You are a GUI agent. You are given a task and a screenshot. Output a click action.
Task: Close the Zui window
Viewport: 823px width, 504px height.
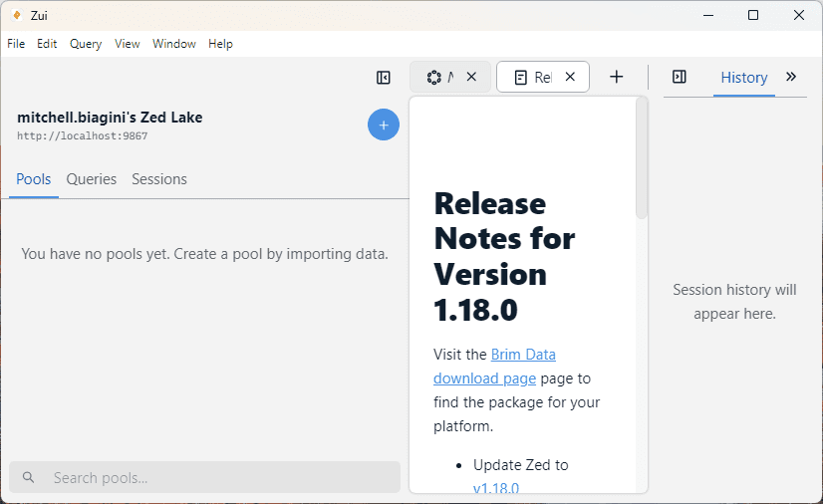pos(798,15)
